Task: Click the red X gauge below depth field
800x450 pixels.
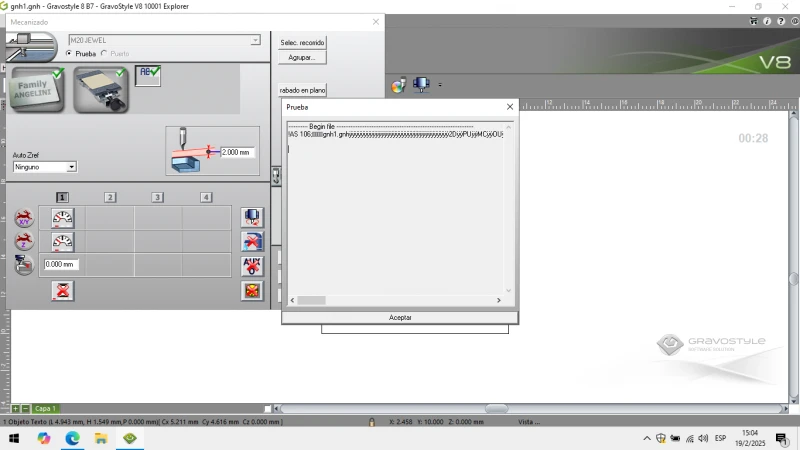Action: [63, 291]
